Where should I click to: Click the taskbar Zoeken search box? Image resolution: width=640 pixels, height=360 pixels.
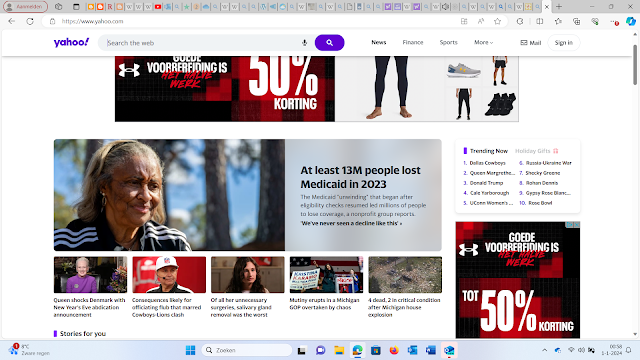pyautogui.click(x=247, y=350)
